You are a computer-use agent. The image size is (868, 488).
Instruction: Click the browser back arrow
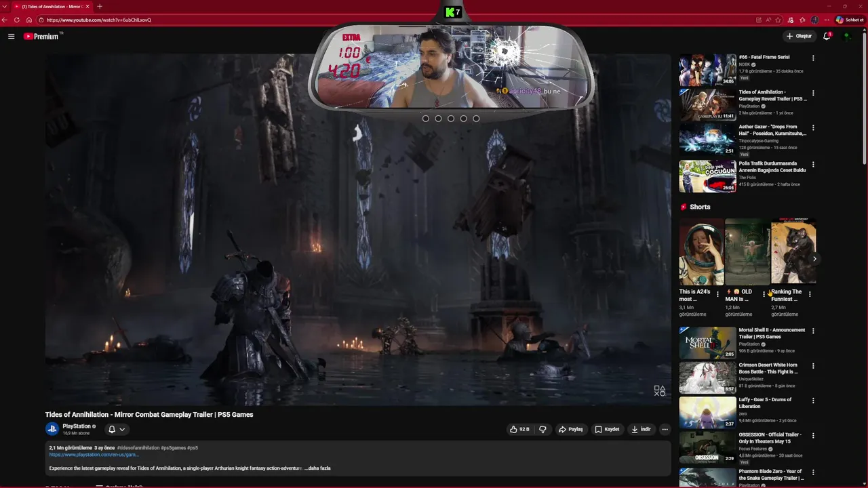click(x=5, y=20)
